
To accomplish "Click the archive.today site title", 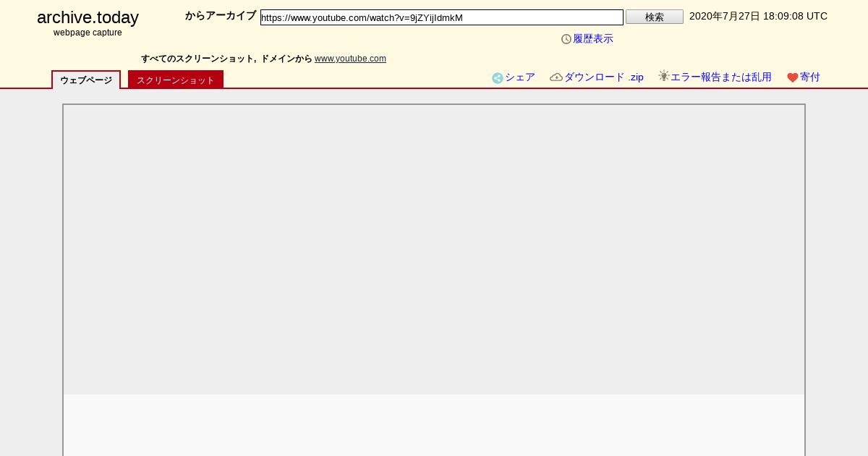I will tap(88, 18).
